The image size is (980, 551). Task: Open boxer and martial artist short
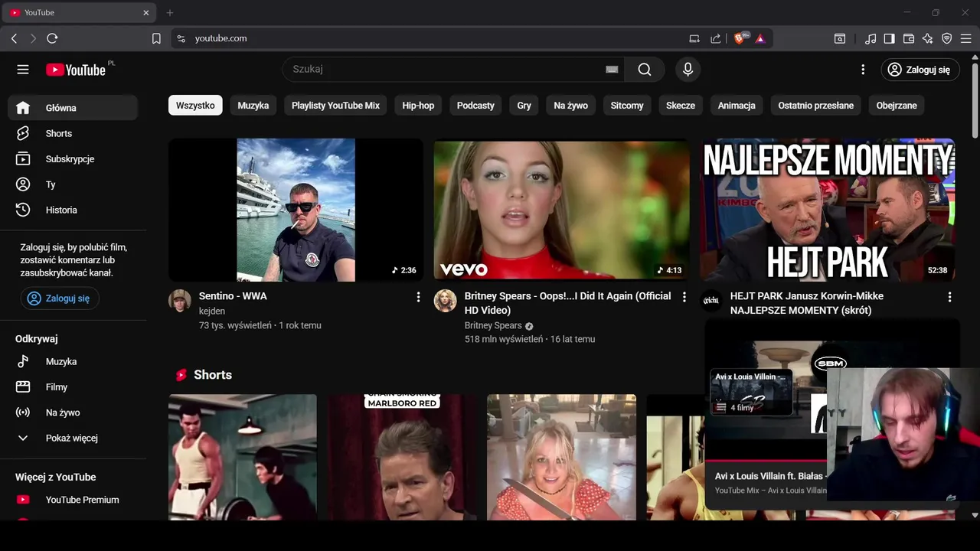(x=243, y=457)
